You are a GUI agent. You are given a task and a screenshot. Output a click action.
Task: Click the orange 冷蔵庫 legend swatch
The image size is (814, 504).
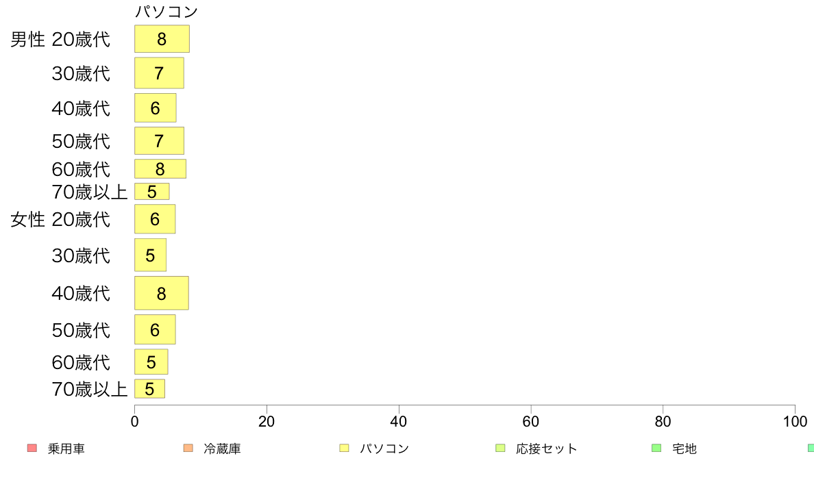[x=188, y=448]
